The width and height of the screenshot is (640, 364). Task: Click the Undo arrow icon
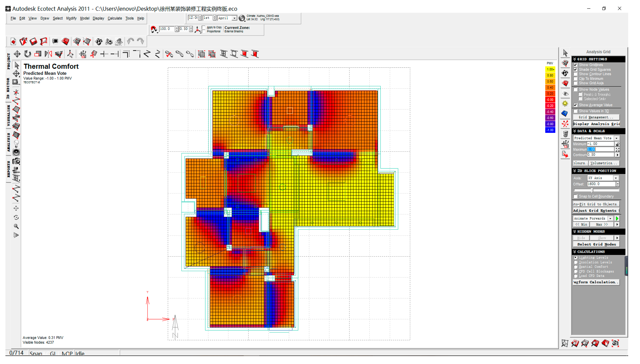point(130,41)
